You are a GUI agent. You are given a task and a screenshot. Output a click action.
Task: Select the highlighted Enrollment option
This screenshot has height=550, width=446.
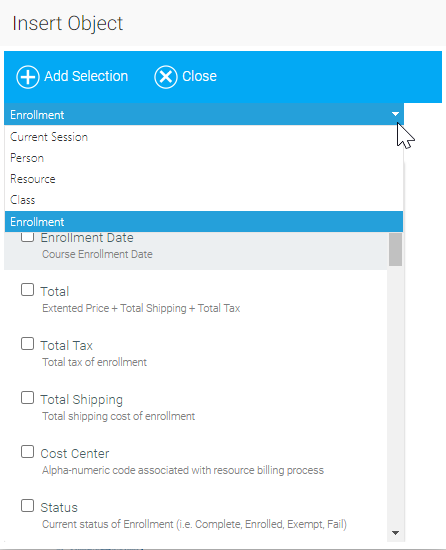point(204,222)
